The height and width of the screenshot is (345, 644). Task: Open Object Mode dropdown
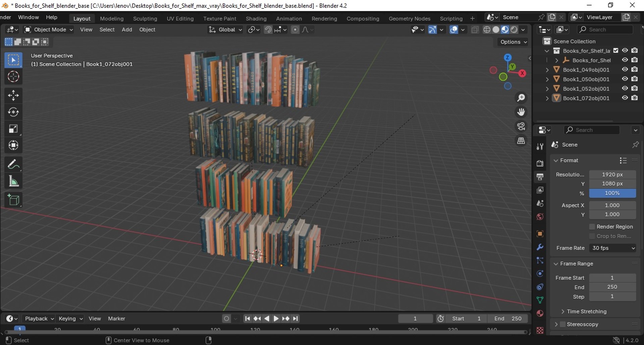pyautogui.click(x=49, y=30)
